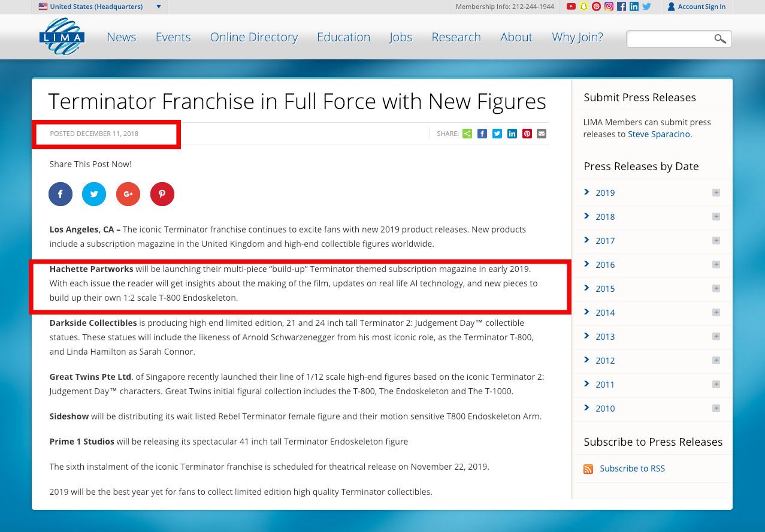765x532 pixels.
Task: Open the 2015 year link
Action: coord(605,289)
